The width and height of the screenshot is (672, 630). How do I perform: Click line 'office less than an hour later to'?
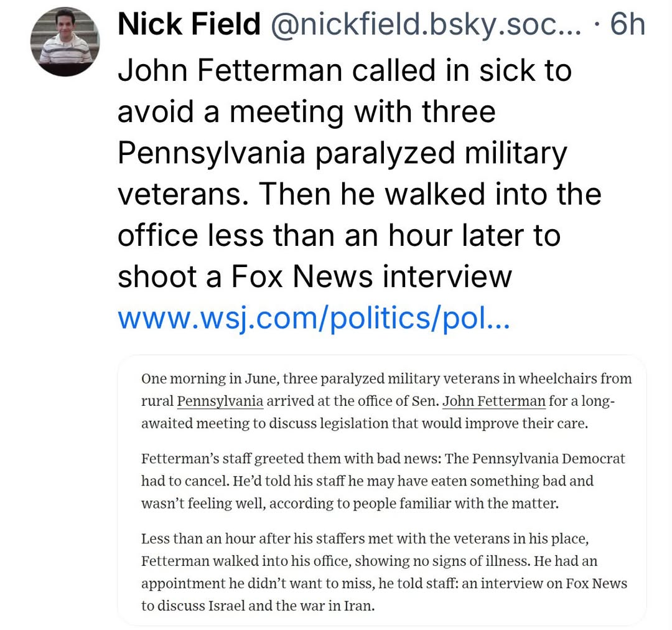340,235
